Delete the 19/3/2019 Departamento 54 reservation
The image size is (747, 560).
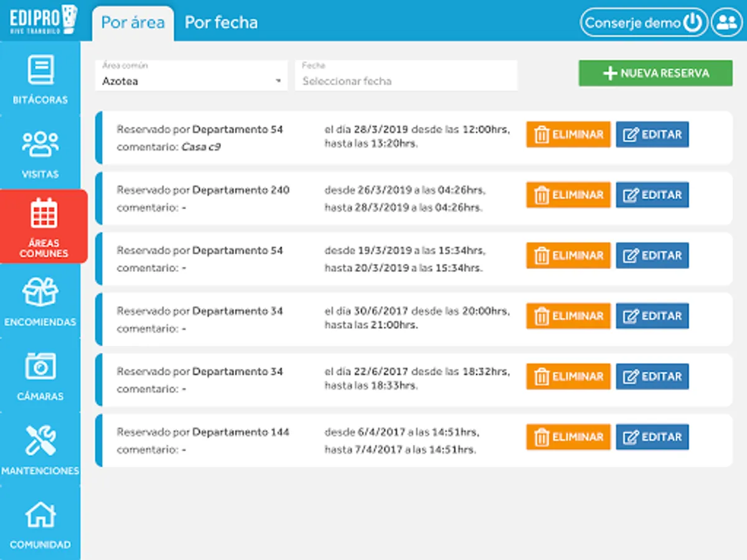568,255
